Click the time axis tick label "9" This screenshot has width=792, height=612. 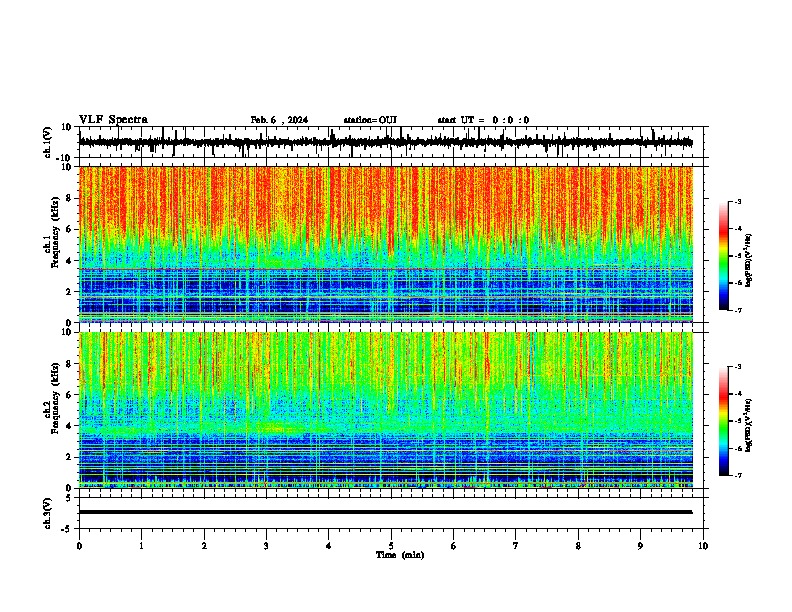pos(640,546)
